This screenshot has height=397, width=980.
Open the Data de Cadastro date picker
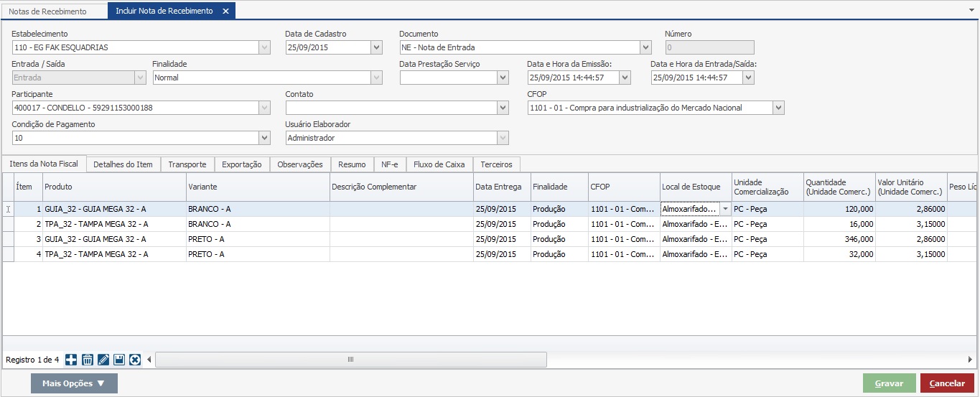pyautogui.click(x=376, y=47)
